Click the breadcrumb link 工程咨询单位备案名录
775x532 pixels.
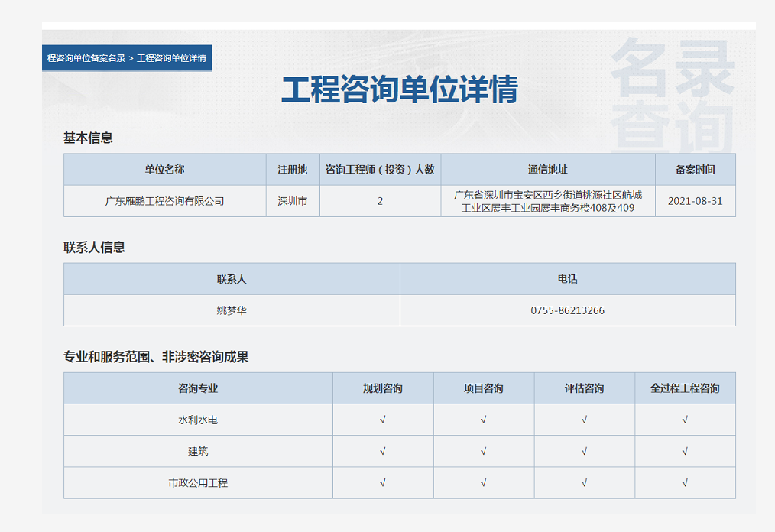(x=86, y=57)
